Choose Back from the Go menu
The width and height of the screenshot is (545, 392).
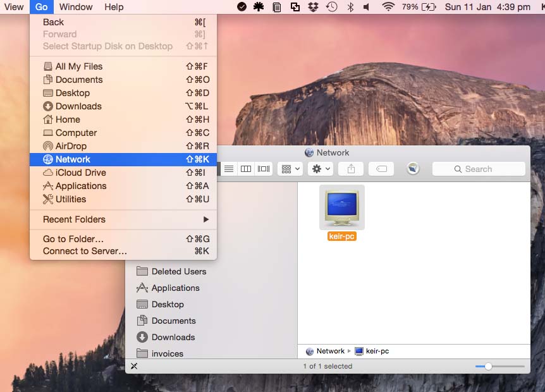[123, 22]
